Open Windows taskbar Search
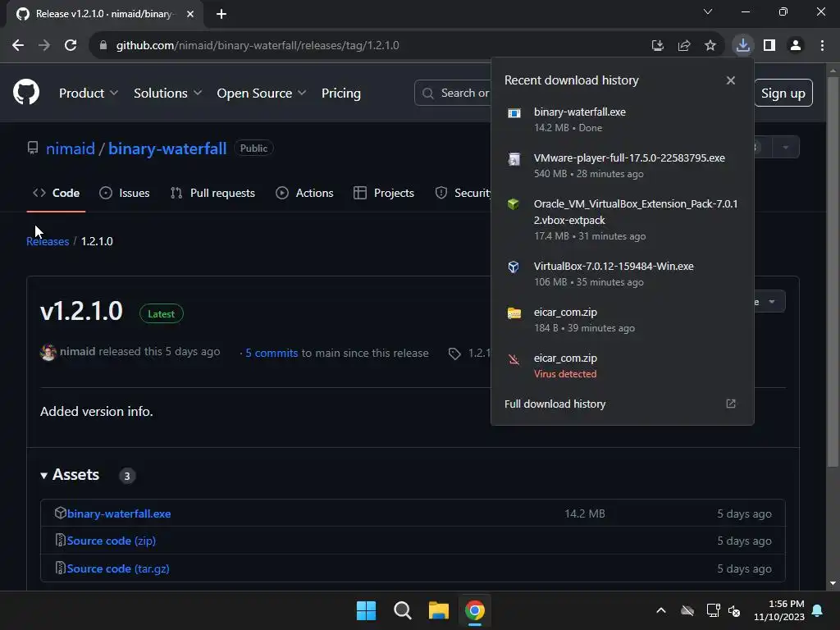Viewport: 840px width, 630px height. pyautogui.click(x=402, y=610)
